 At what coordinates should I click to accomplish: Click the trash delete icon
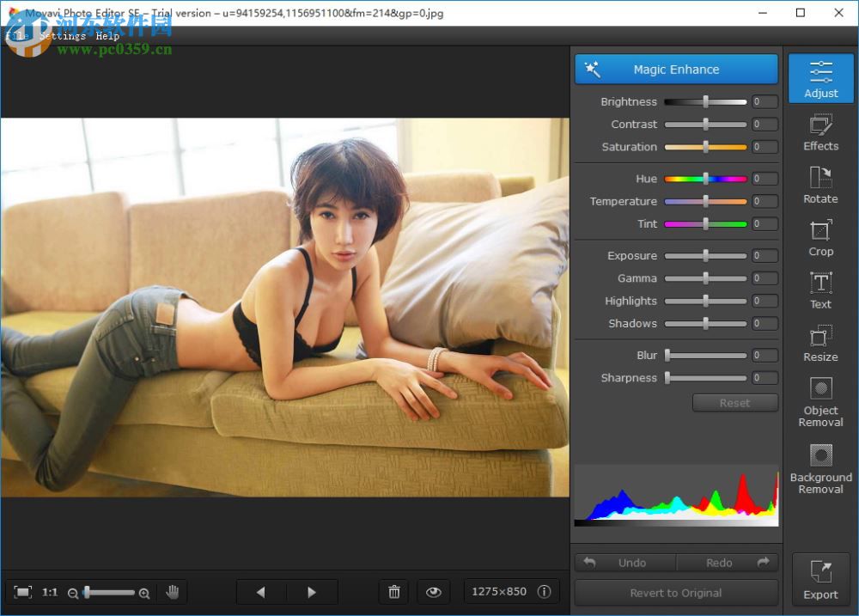[393, 592]
